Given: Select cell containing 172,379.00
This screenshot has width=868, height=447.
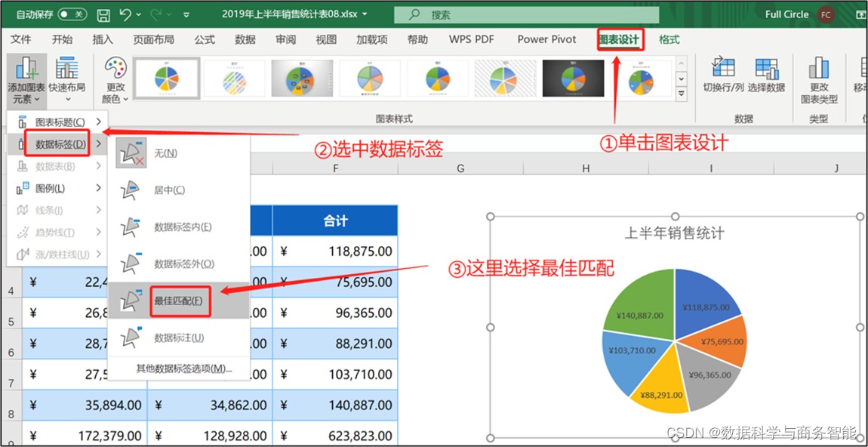Looking at the screenshot, I should click(x=85, y=436).
